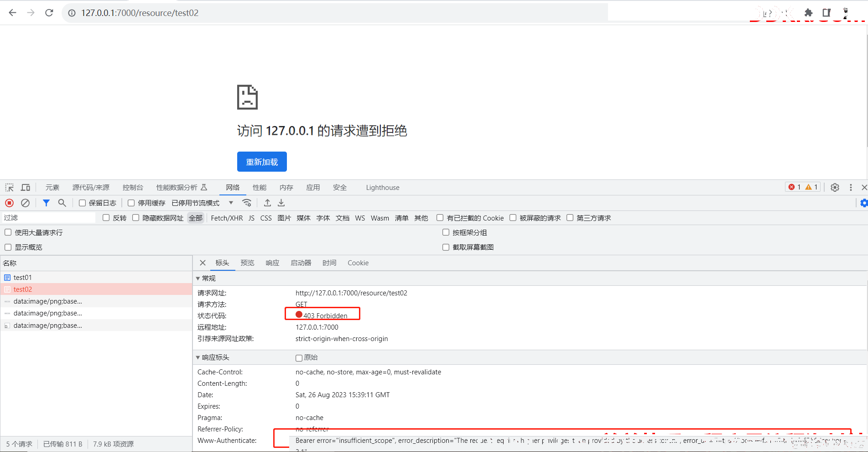Viewport: 868px width, 452px height.
Task: Toggle the device toolbar icon
Action: [26, 188]
